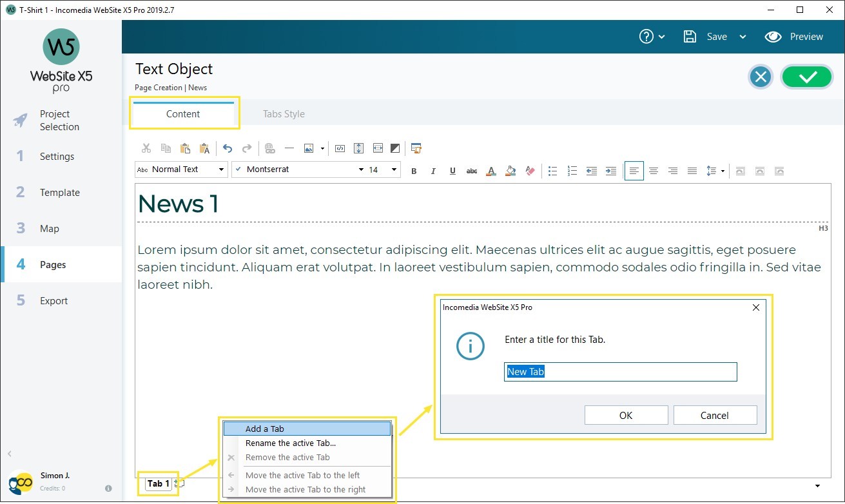Open the Template step

(x=61, y=192)
